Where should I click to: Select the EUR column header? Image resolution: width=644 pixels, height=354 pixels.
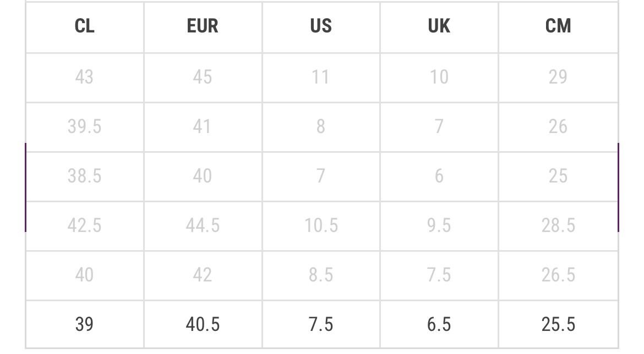203,26
